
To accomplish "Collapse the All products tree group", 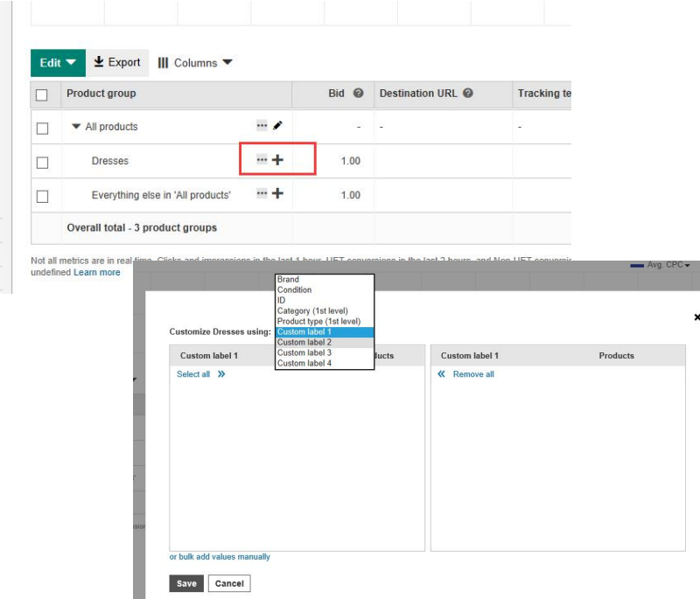I will coord(76,127).
